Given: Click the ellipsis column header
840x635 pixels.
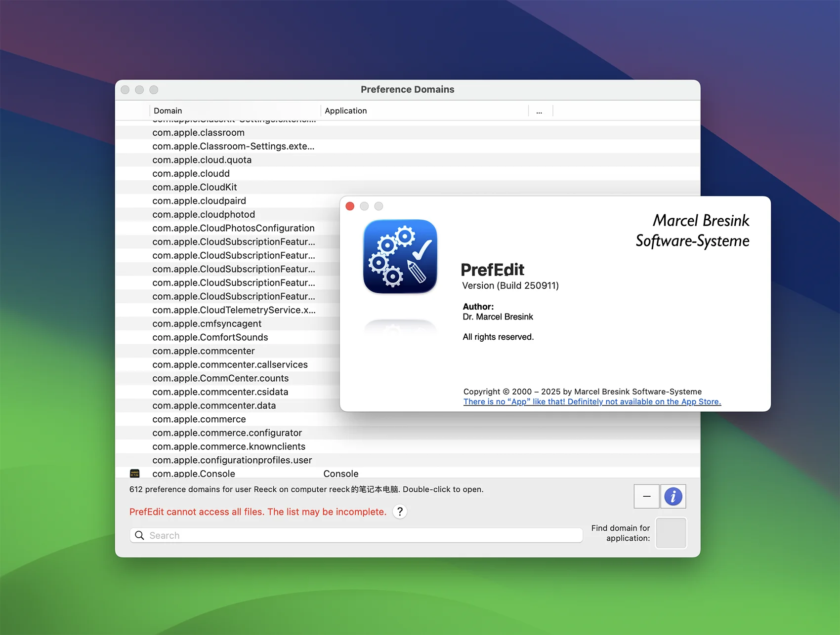Looking at the screenshot, I should [540, 111].
